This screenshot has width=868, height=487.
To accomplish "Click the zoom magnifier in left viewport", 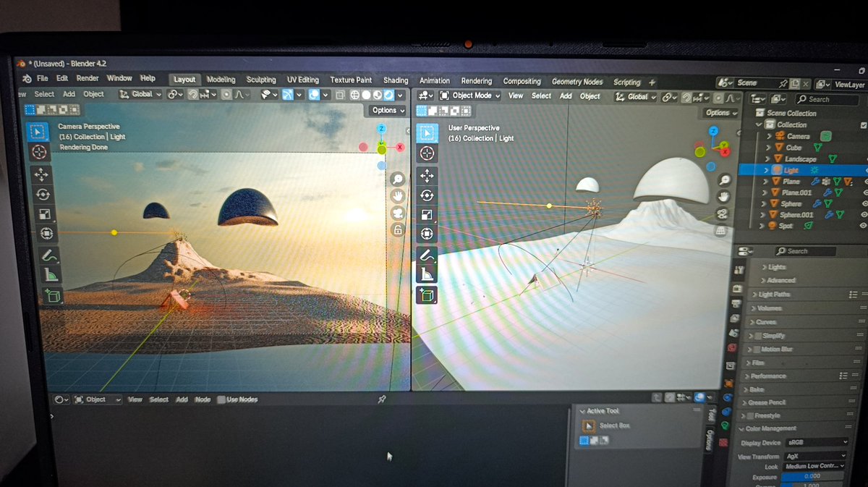I will (397, 179).
